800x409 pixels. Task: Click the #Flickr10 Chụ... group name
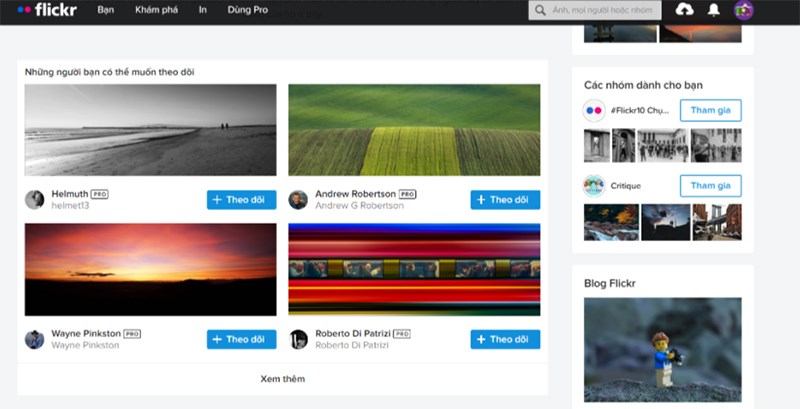tap(639, 111)
